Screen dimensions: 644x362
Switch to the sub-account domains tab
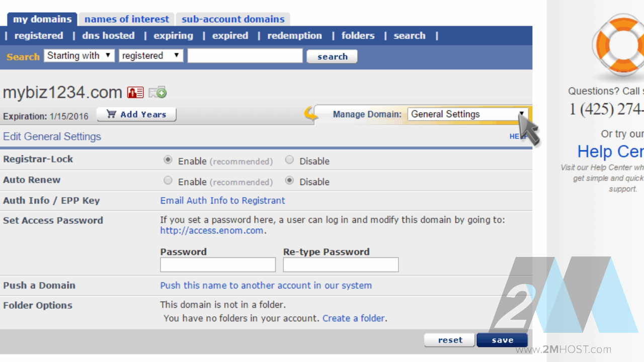point(233,20)
